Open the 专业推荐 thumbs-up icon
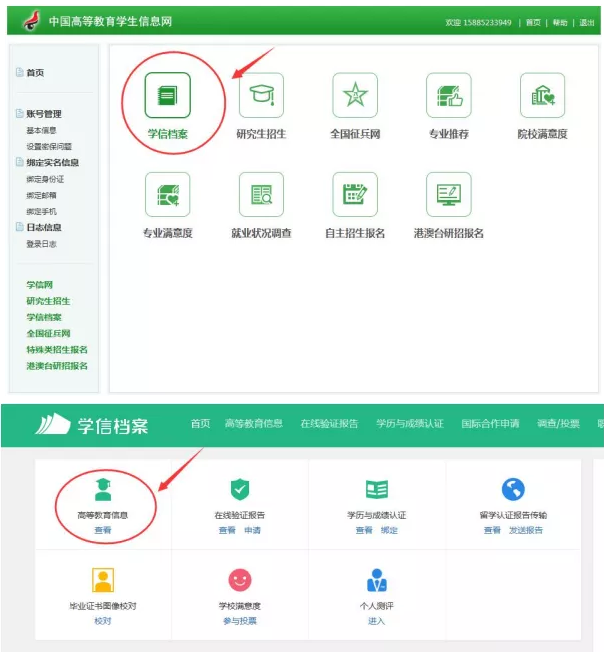The height and width of the screenshot is (656, 604). click(x=449, y=95)
